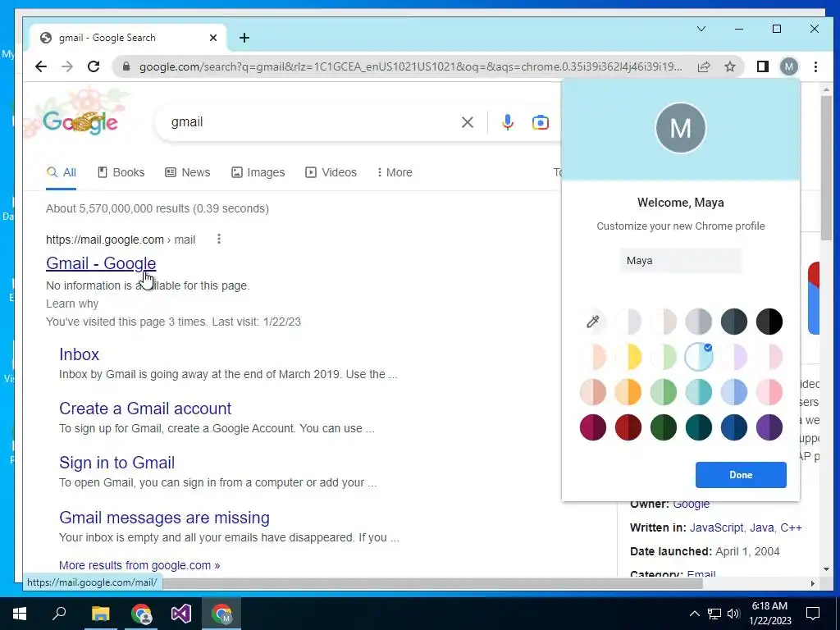Click the Maya profile avatar in the toolbar

788,66
